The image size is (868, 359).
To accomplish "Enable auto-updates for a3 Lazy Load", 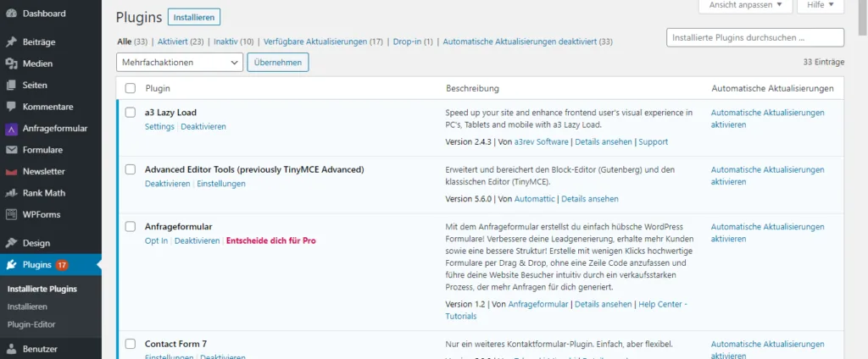I will click(x=767, y=119).
